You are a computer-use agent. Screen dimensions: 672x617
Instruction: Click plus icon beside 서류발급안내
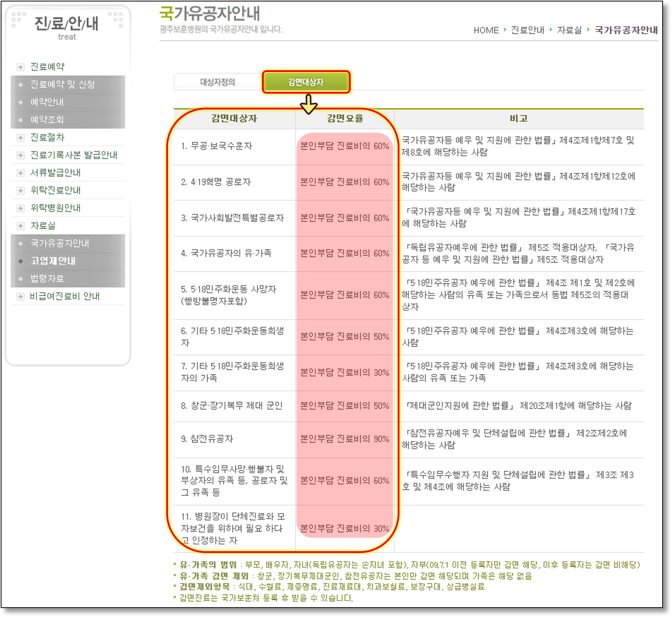point(20,173)
